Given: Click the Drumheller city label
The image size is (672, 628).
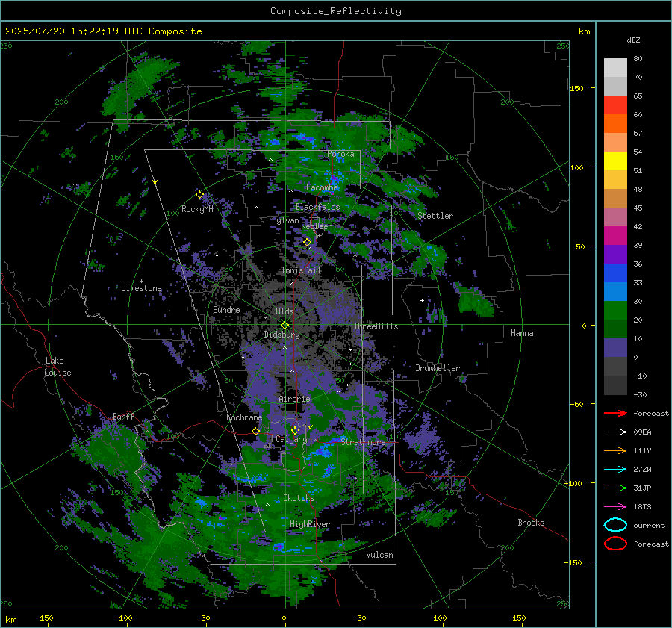Looking at the screenshot, I should tap(438, 368).
